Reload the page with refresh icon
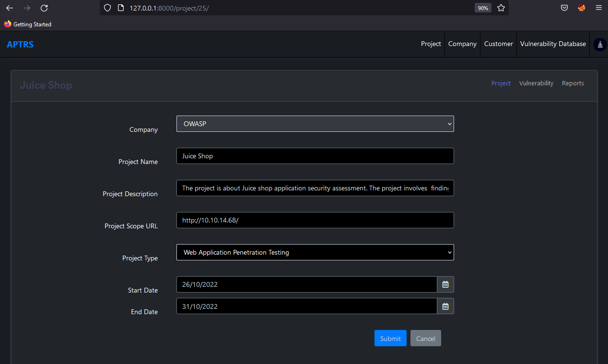Image resolution: width=608 pixels, height=364 pixels. pos(44,8)
